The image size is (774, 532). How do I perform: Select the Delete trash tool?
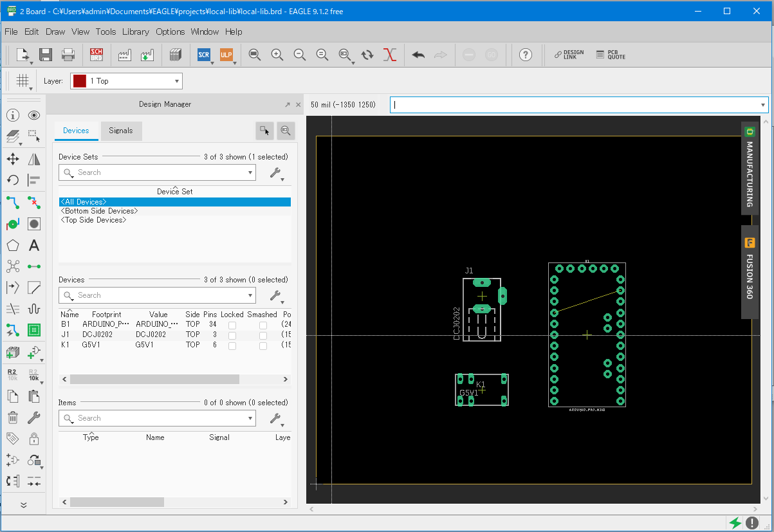13,417
